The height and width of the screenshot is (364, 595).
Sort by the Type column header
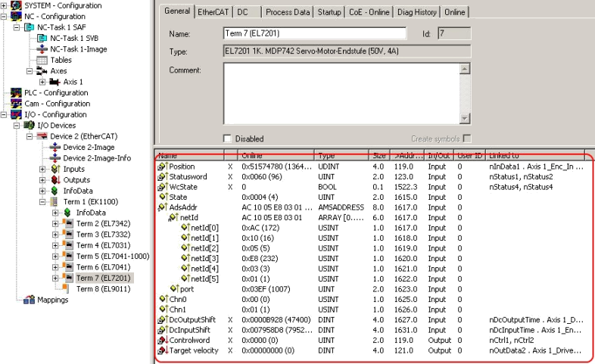(341, 155)
